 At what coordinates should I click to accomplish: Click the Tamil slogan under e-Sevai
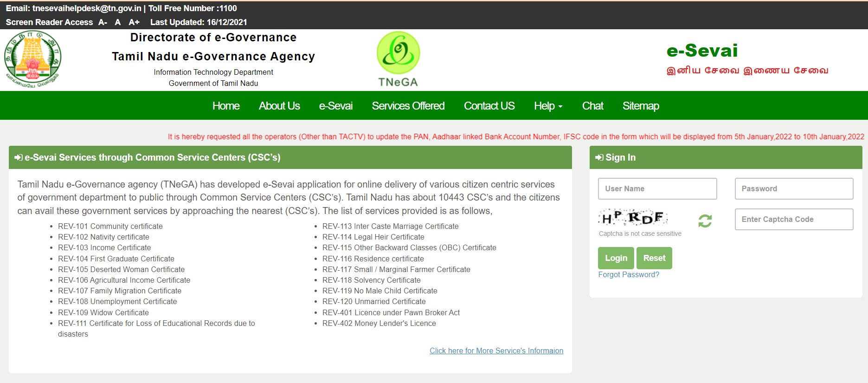tap(747, 71)
